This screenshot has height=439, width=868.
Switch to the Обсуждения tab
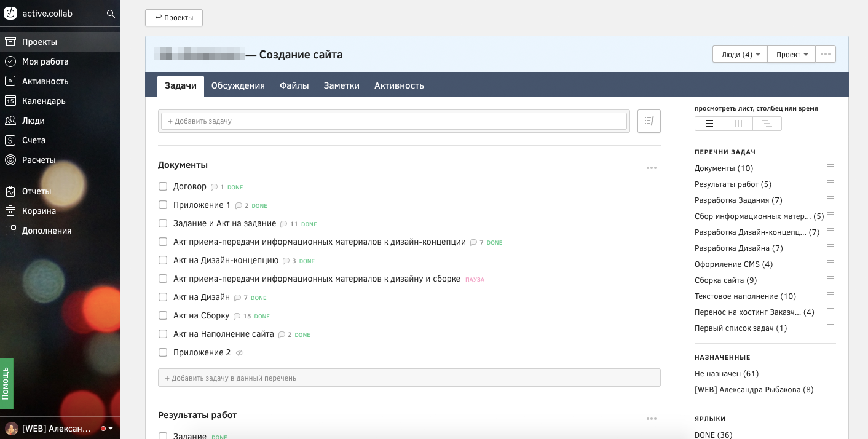coord(238,85)
